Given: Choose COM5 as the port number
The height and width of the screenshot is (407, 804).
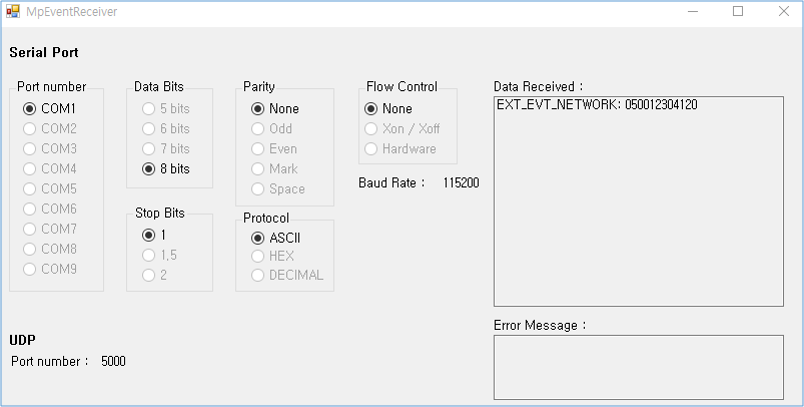Looking at the screenshot, I should tap(30, 188).
